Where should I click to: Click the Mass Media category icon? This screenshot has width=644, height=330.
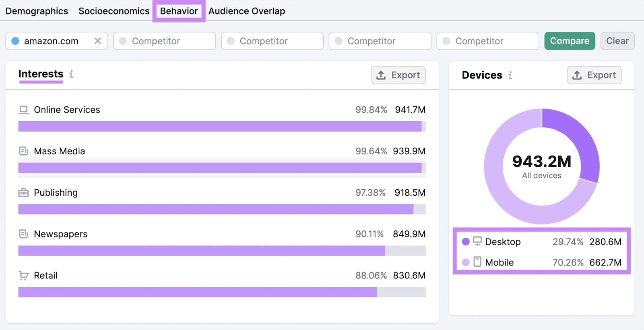click(24, 151)
